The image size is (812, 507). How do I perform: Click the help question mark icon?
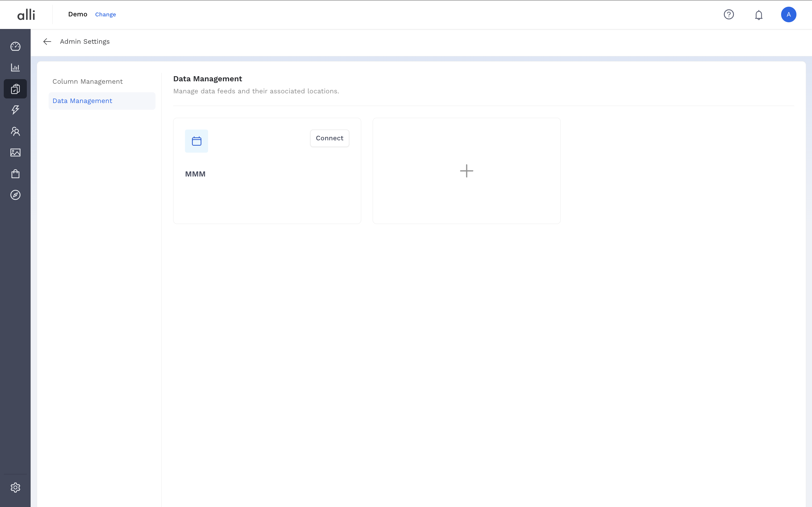tap(728, 14)
